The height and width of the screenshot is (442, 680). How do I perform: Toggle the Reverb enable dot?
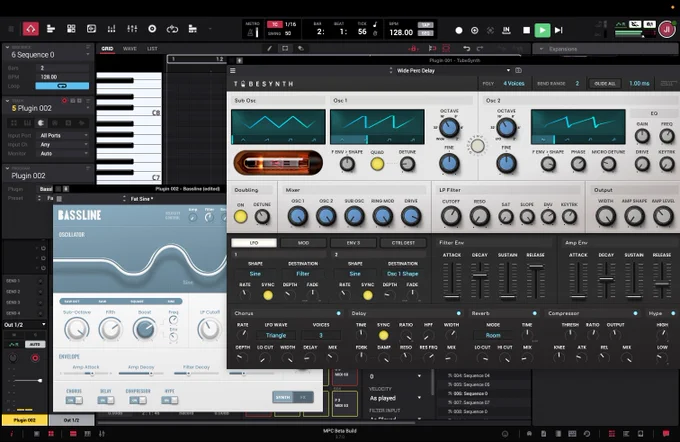[x=535, y=313]
